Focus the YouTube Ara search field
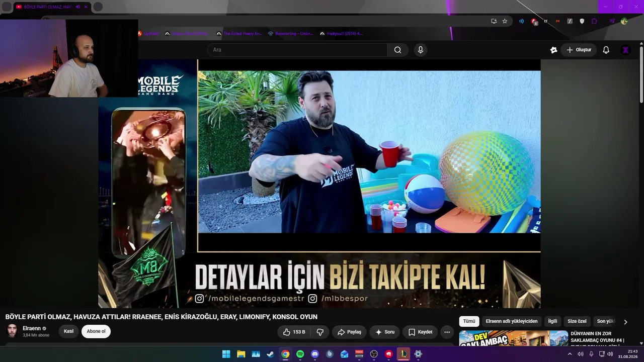The height and width of the screenshot is (362, 644). [297, 50]
